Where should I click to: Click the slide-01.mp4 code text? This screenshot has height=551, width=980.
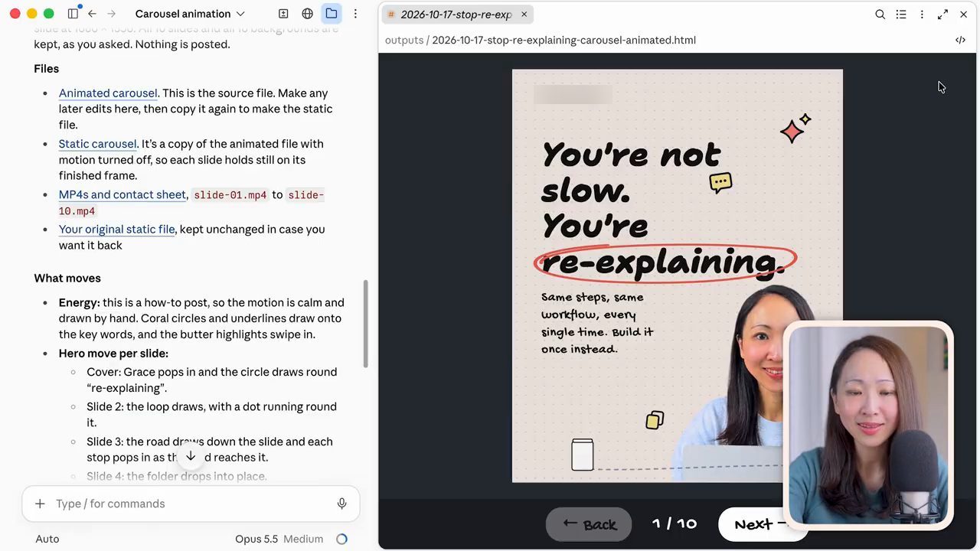pos(230,195)
